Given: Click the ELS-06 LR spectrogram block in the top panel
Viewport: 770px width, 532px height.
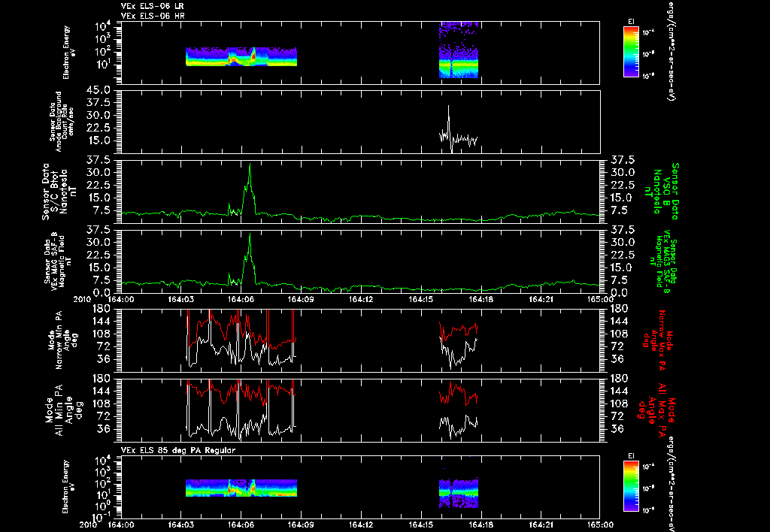Looking at the screenshot, I should point(241,56).
